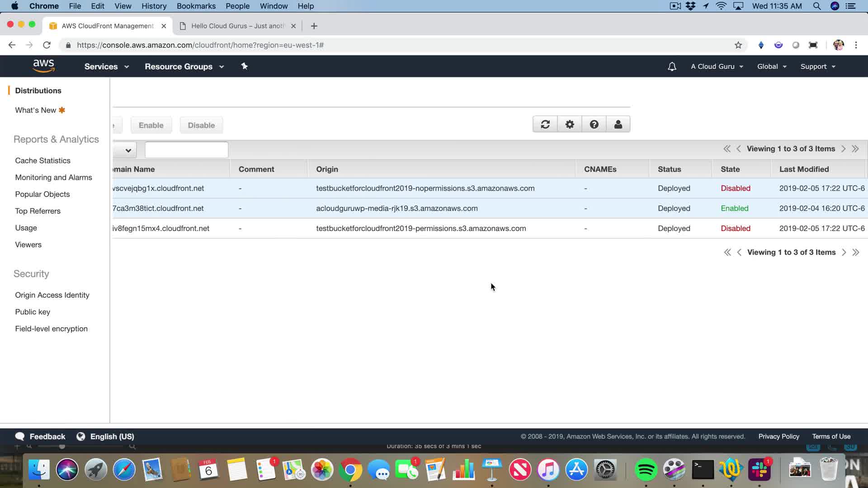
Task: Open the Bookmarks menu in menu bar
Action: pos(196,6)
